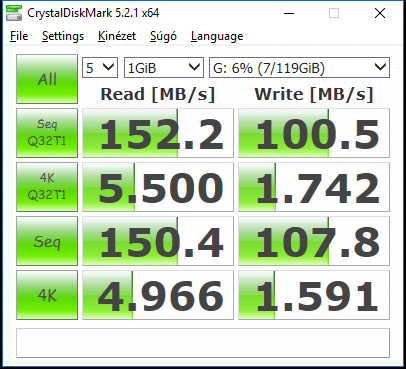The image size is (406, 369).
Task: Start the 4K test
Action: [47, 295]
